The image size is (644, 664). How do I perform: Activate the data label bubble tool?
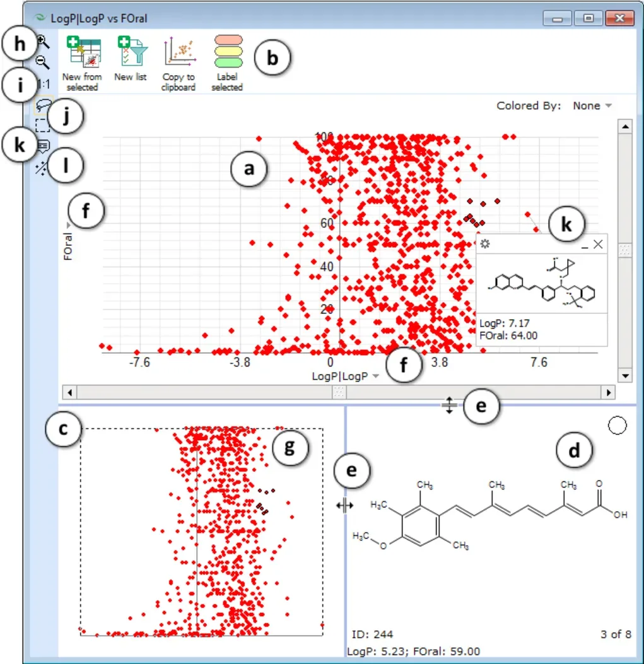pyautogui.click(x=44, y=146)
